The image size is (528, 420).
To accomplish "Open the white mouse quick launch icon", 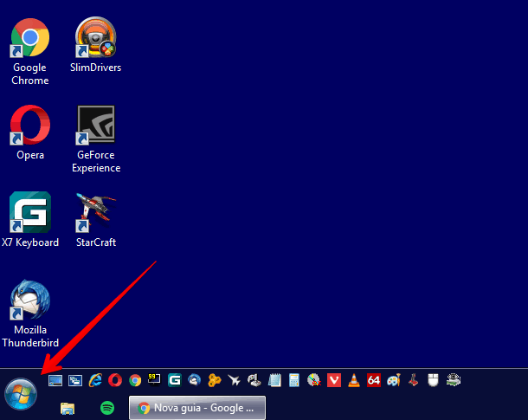I will point(433,380).
